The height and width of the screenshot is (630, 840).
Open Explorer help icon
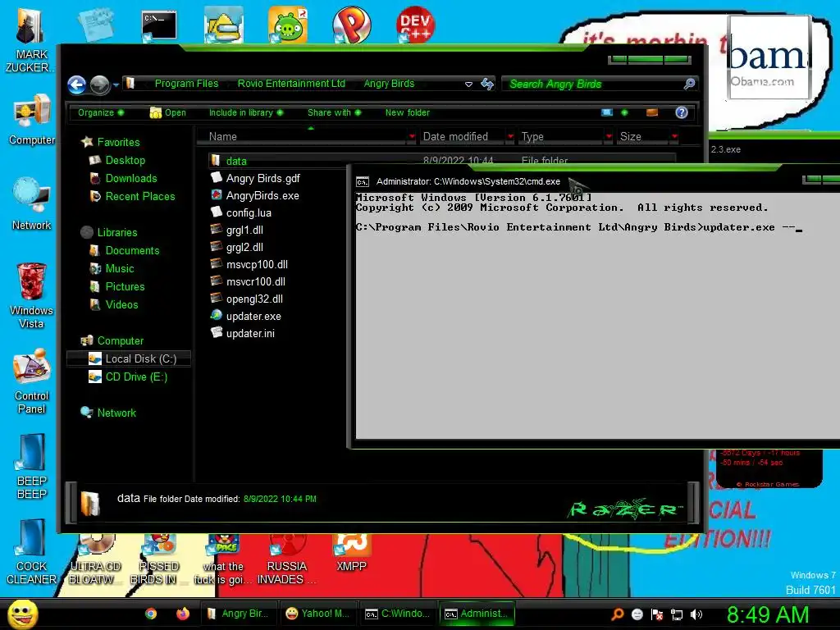click(x=682, y=112)
